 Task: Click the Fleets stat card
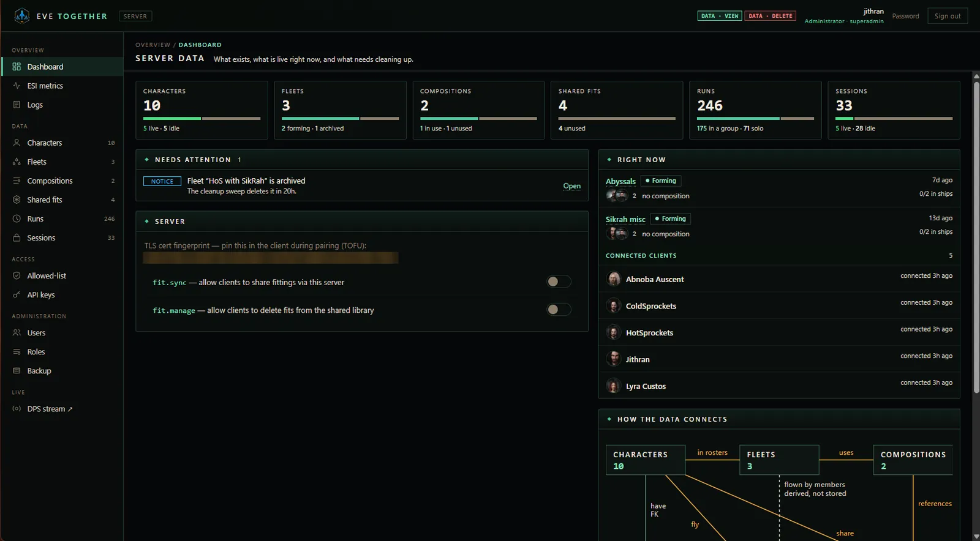[340, 110]
